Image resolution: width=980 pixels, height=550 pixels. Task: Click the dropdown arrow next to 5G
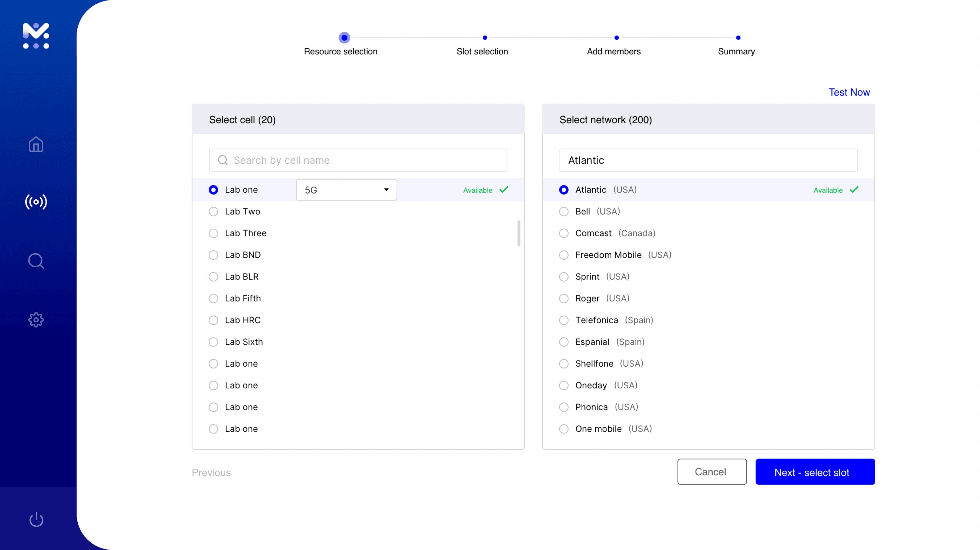coord(386,190)
